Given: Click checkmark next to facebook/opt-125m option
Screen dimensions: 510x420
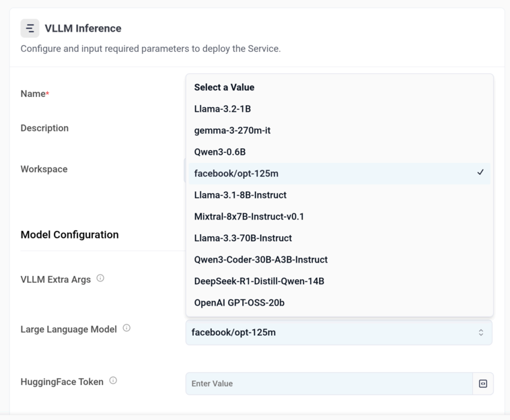Looking at the screenshot, I should tap(480, 172).
